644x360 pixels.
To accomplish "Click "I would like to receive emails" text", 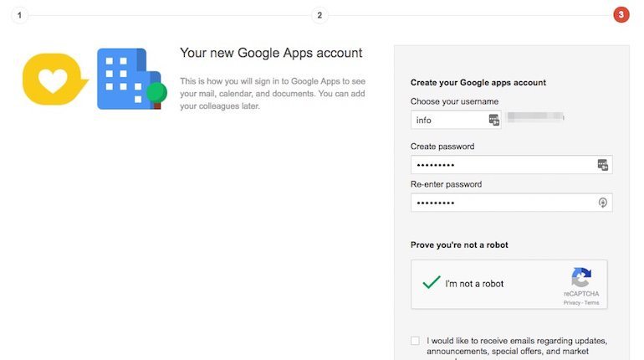I will (517, 346).
